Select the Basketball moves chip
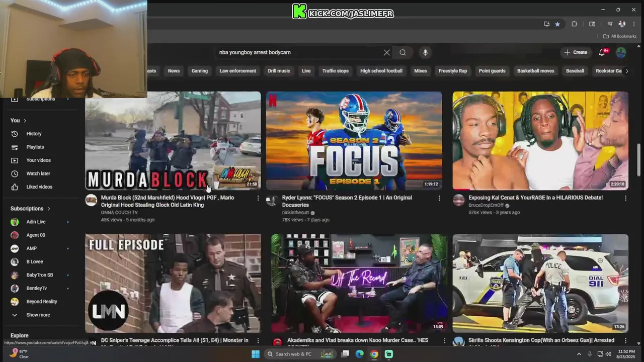The image size is (644, 362). coord(535,71)
